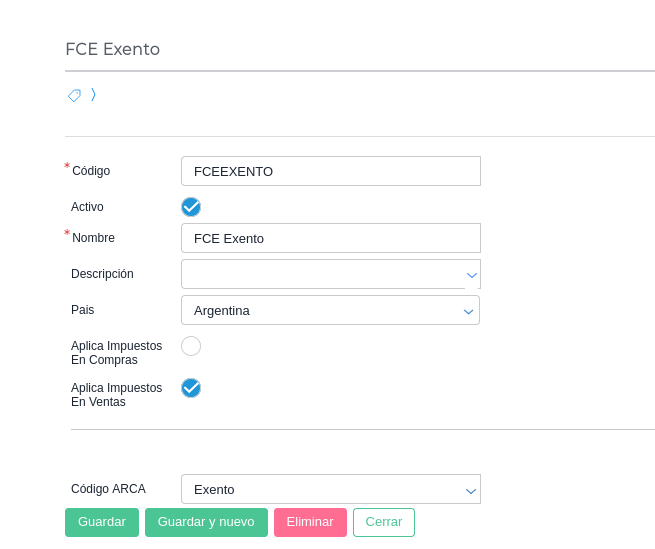Click the Cerrar button
The width and height of the screenshot is (655, 549).
[x=384, y=522]
